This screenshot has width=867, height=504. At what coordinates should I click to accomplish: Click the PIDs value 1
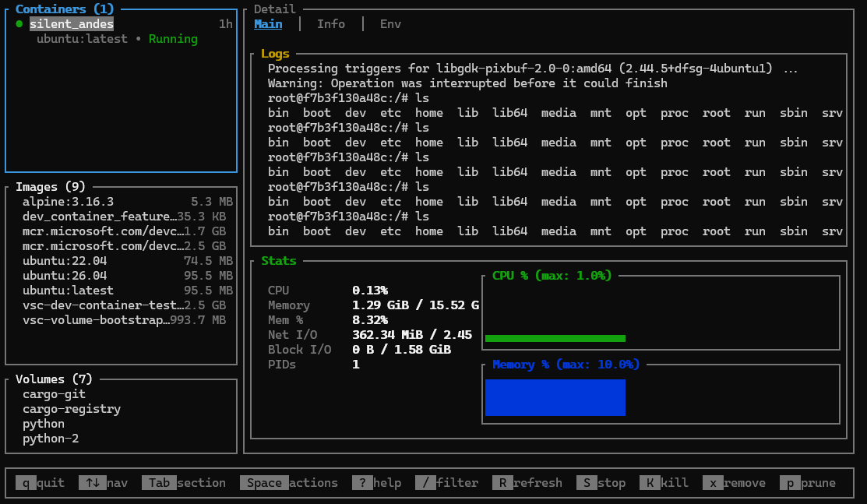coord(356,364)
